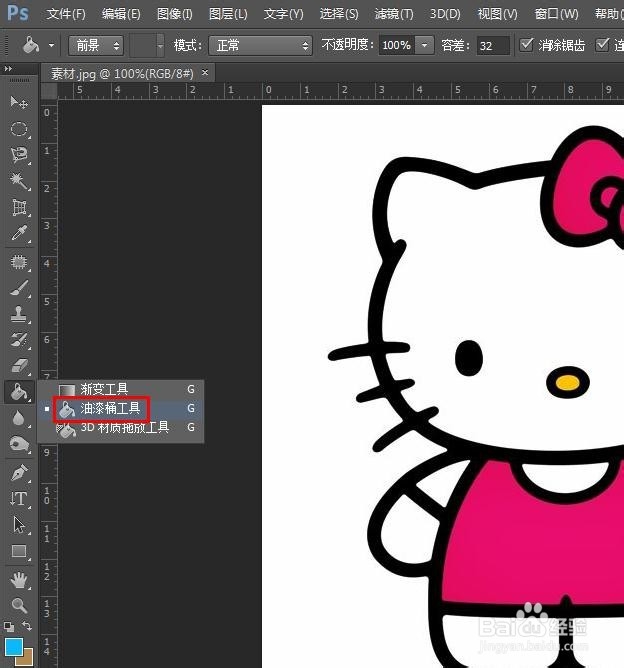
Task: Close the 素材.jpg document tab
Action: (x=205, y=73)
